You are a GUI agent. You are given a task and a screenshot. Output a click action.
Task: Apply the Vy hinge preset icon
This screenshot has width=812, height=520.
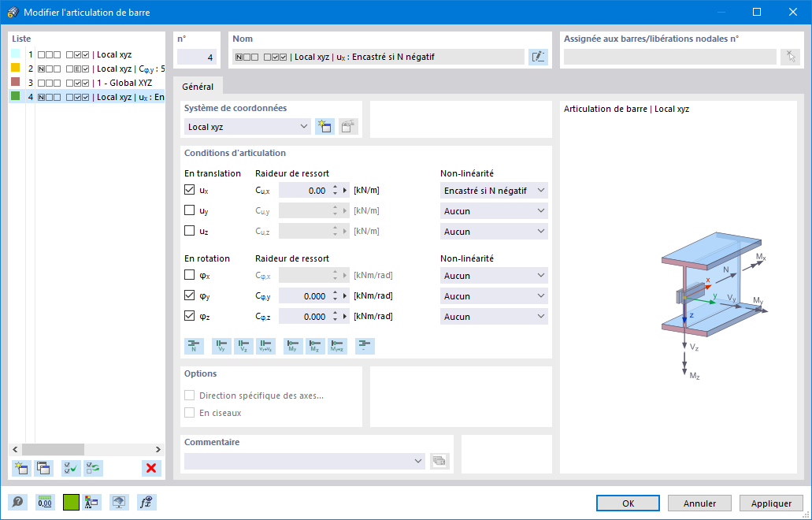click(x=221, y=346)
